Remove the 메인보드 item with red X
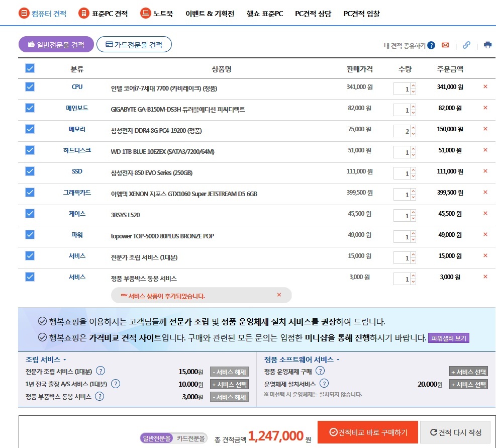The width and height of the screenshot is (496, 448). pyautogui.click(x=485, y=108)
